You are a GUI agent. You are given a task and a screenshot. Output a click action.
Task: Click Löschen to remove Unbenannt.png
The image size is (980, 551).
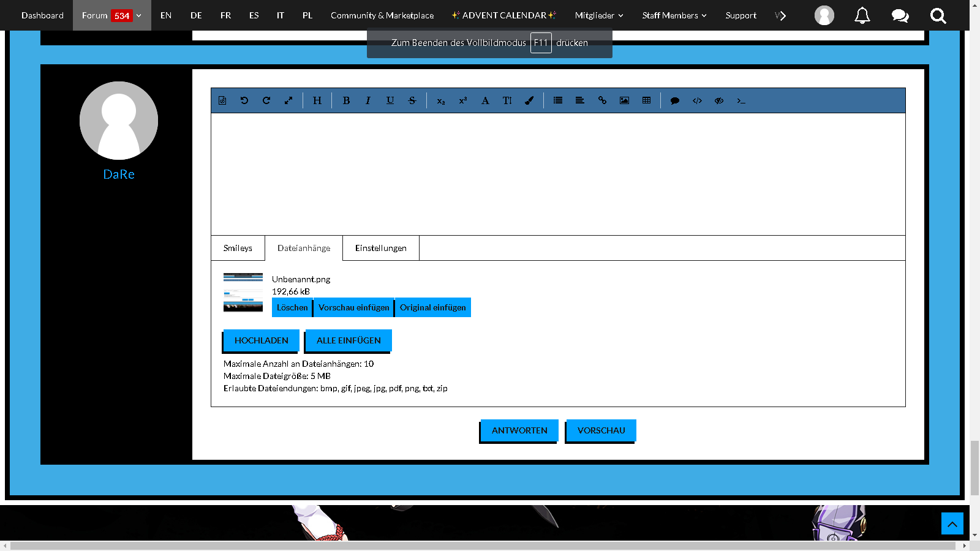[292, 307]
